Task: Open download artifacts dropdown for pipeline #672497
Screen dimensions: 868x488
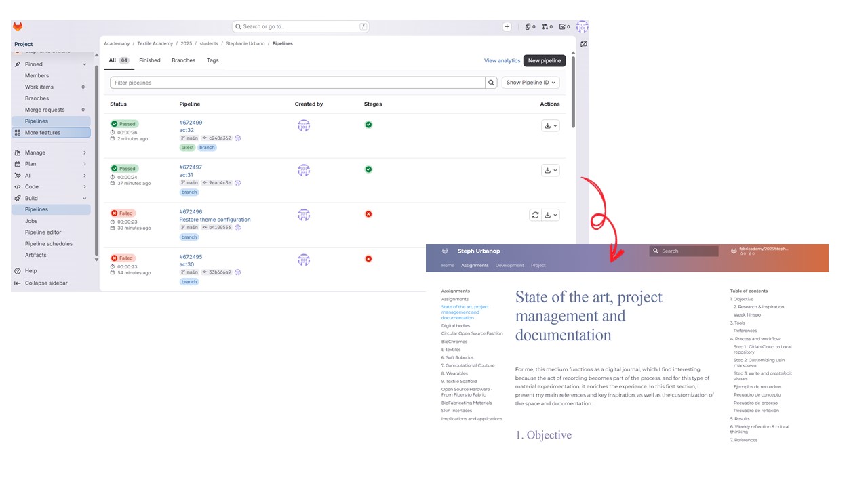Action: 551,170
